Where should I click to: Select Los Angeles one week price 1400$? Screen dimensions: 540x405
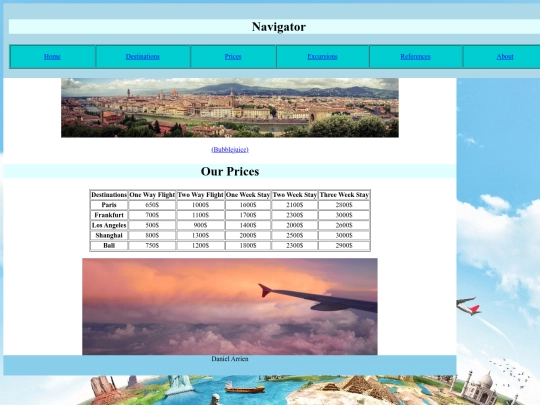tap(248, 225)
